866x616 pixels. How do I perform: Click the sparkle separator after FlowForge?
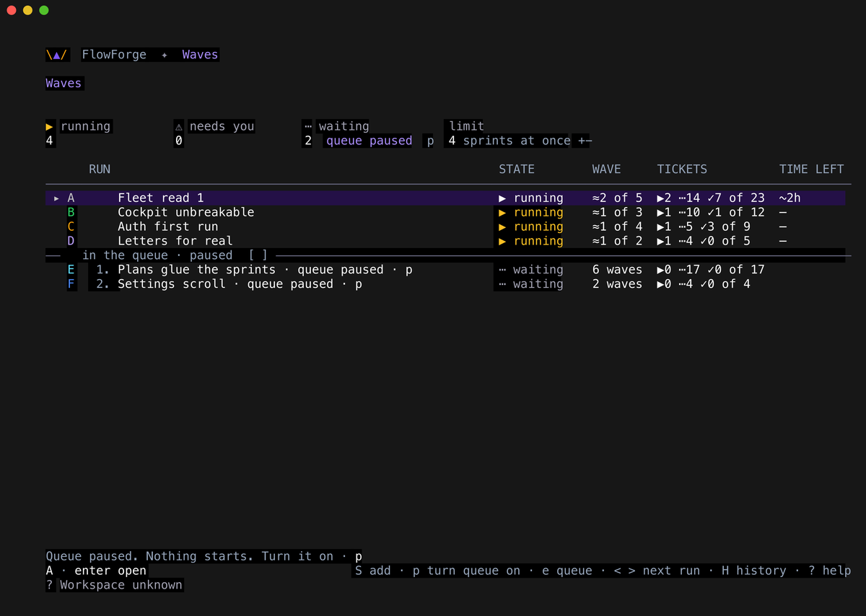click(x=165, y=54)
